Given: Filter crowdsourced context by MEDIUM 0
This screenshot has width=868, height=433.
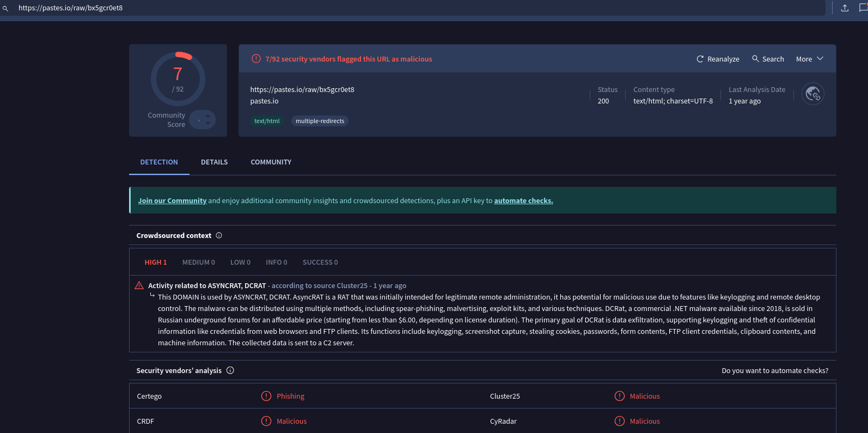Looking at the screenshot, I should [198, 263].
